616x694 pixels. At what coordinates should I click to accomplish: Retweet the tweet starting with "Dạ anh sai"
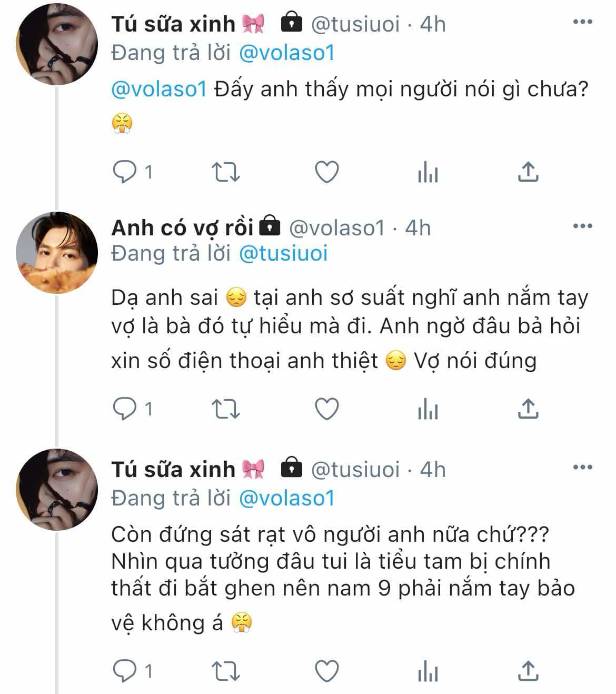pyautogui.click(x=225, y=409)
